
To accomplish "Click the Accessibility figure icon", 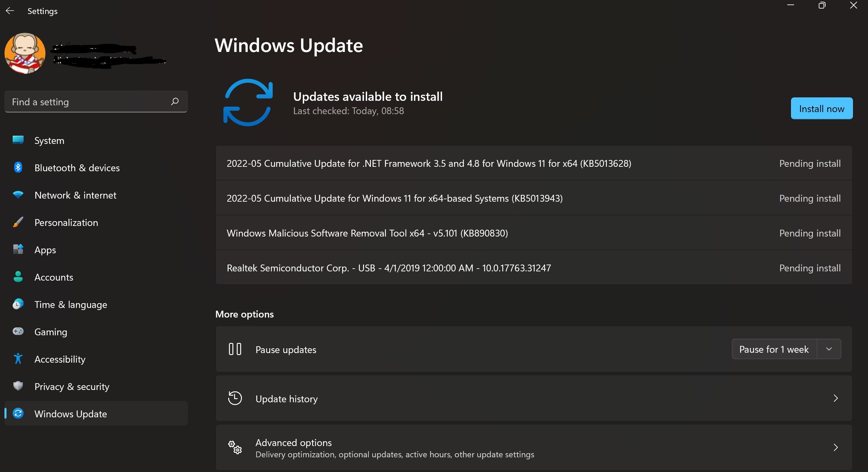I will click(x=18, y=359).
